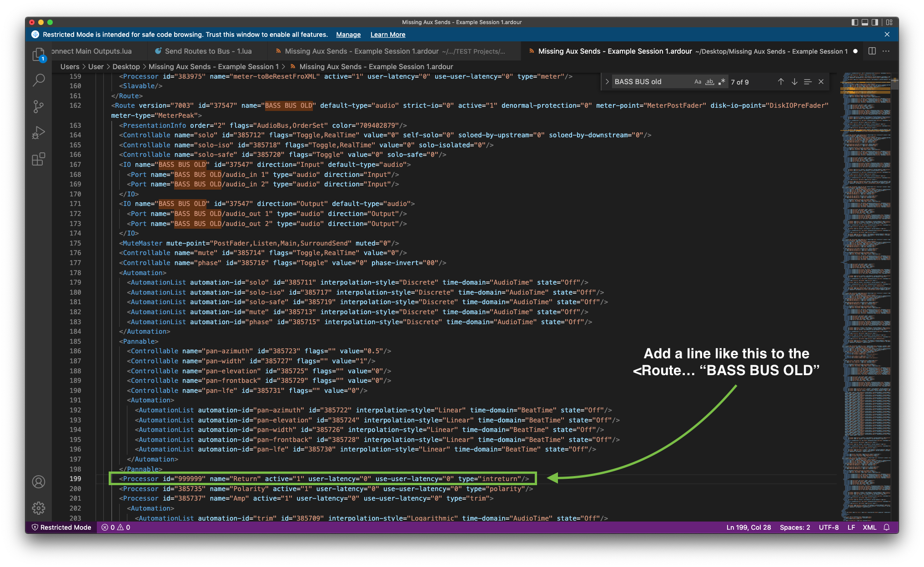Open the Extensions view
The image size is (924, 567).
(x=39, y=159)
